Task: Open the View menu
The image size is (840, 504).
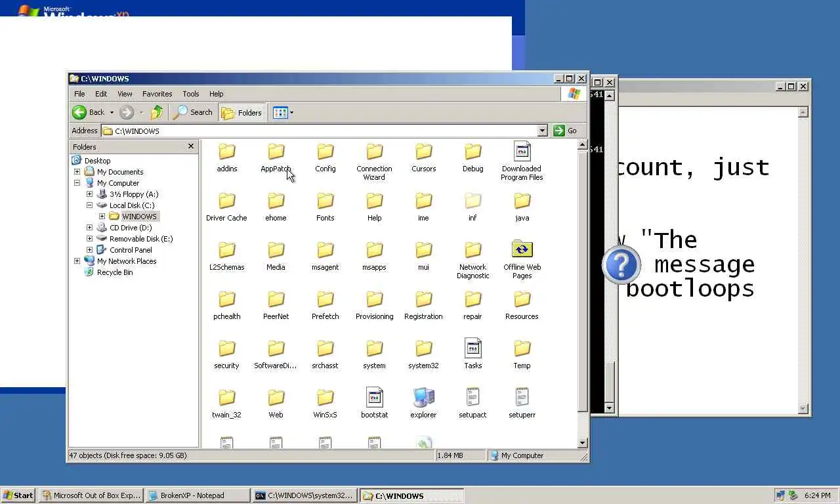Action: 125,94
